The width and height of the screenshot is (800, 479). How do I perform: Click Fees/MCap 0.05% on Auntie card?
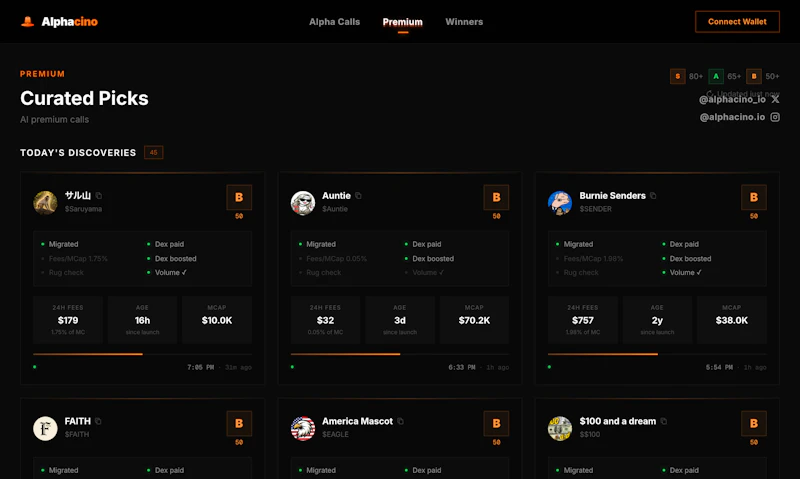pos(336,259)
